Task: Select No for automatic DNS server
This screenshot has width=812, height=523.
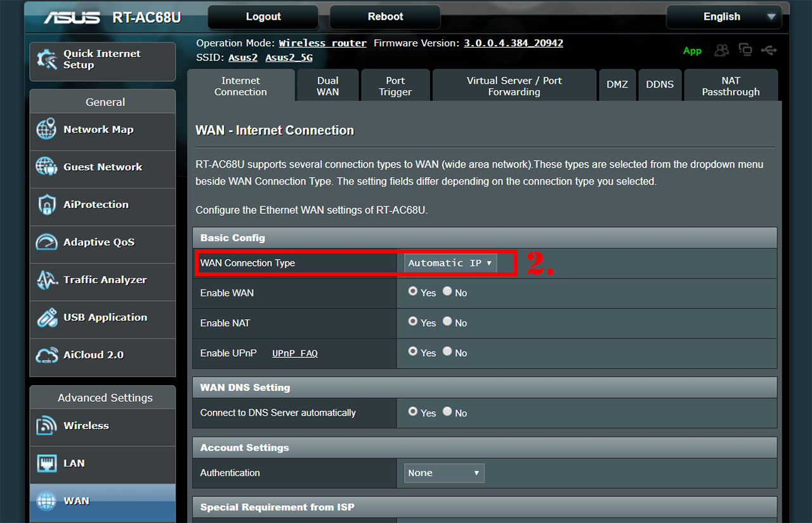Action: click(447, 411)
